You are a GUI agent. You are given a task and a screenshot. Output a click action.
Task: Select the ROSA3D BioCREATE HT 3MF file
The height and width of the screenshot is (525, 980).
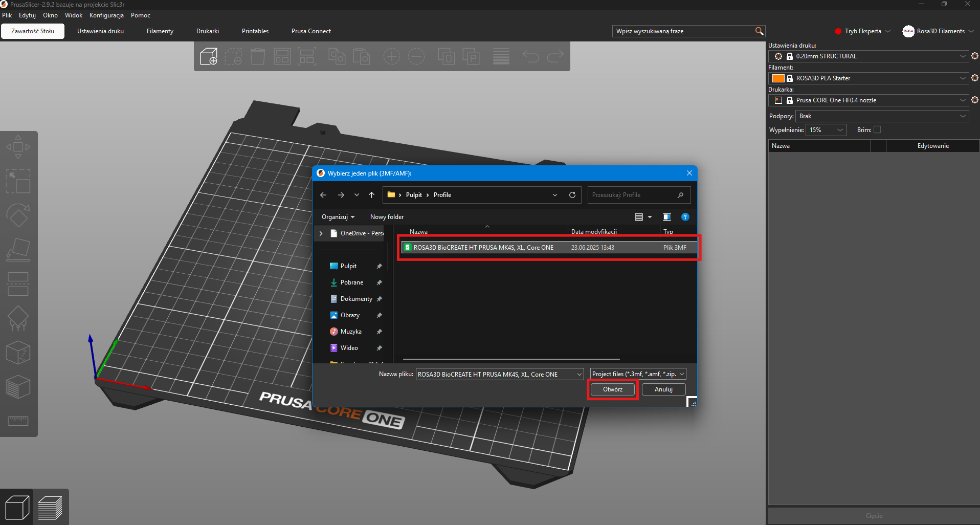click(x=549, y=248)
